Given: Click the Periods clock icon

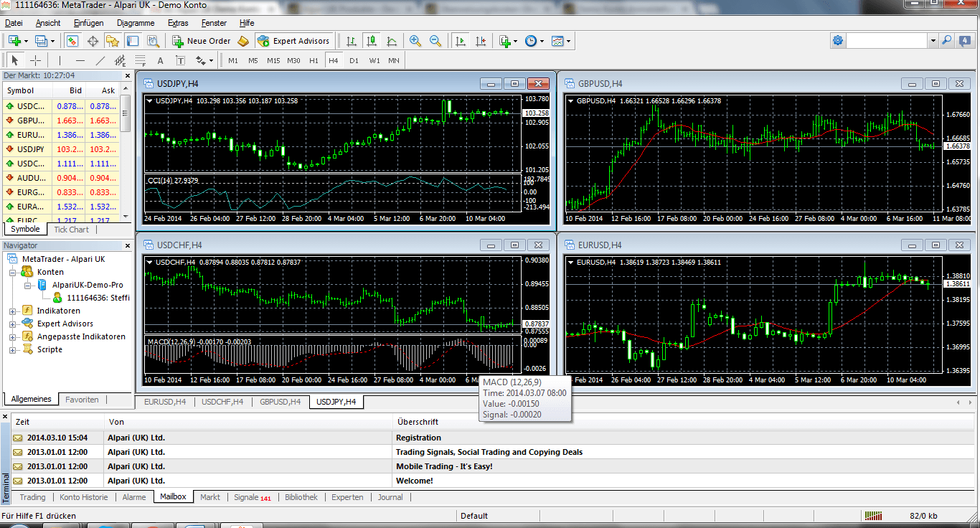Looking at the screenshot, I should click(530, 41).
